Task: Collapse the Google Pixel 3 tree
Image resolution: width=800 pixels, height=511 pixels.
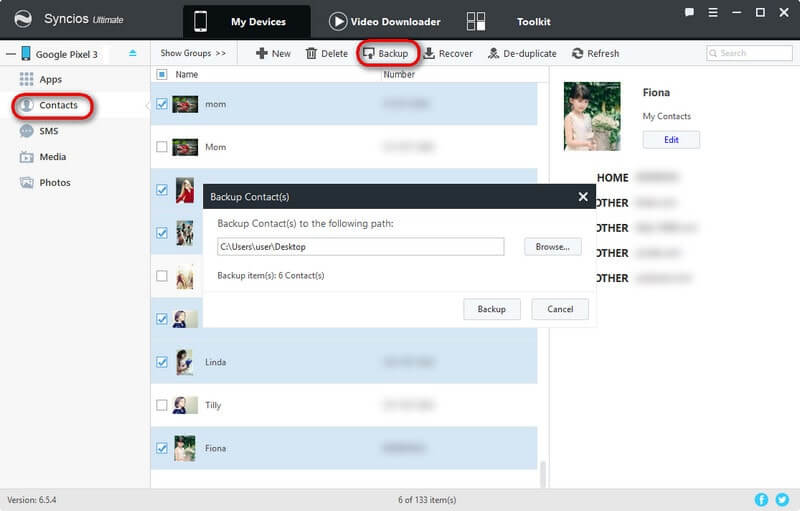Action: (x=11, y=54)
